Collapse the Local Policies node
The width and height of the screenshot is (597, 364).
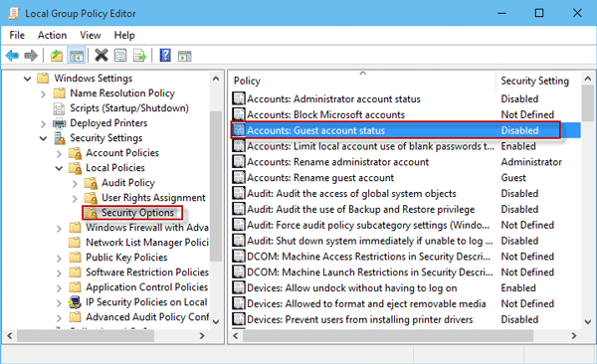(59, 168)
